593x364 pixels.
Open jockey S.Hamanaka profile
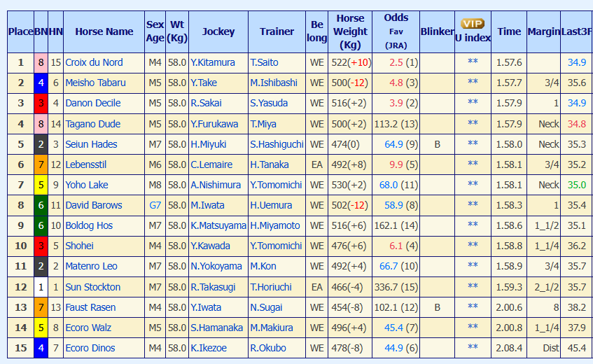pyautogui.click(x=217, y=328)
